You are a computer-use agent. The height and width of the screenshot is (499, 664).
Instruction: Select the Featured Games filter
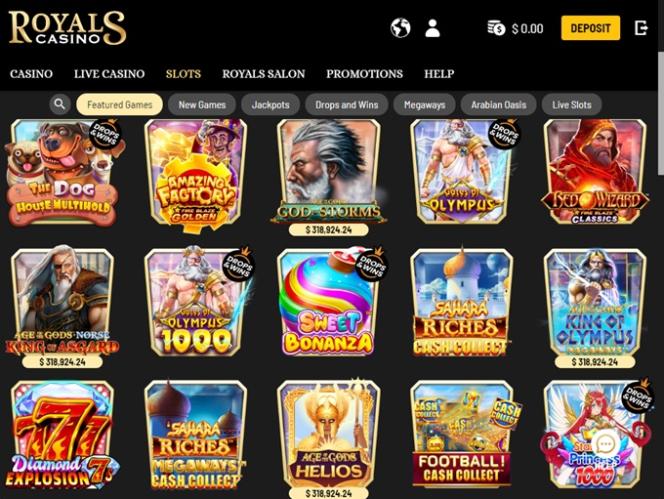[119, 105]
